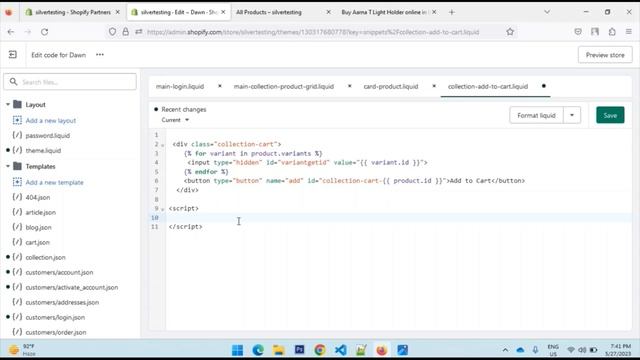Open blog.json template file
Image resolution: width=640 pixels, height=360 pixels.
[x=38, y=227]
